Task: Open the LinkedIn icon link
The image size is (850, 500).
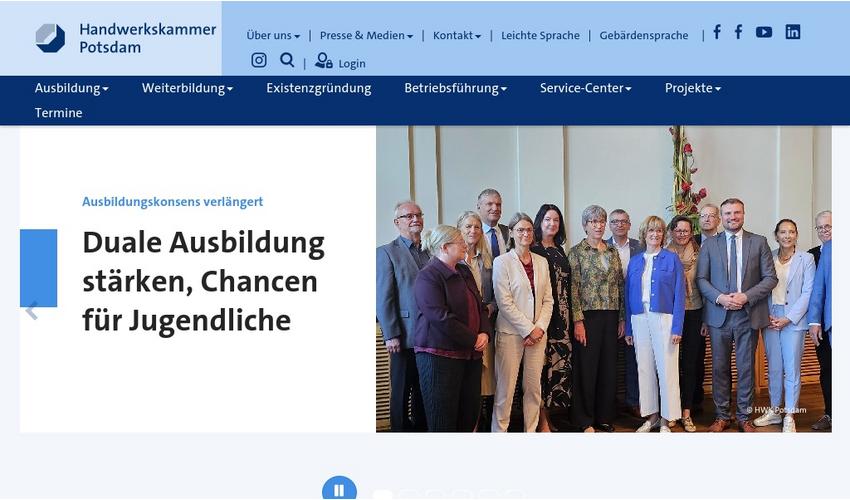Action: (x=793, y=32)
